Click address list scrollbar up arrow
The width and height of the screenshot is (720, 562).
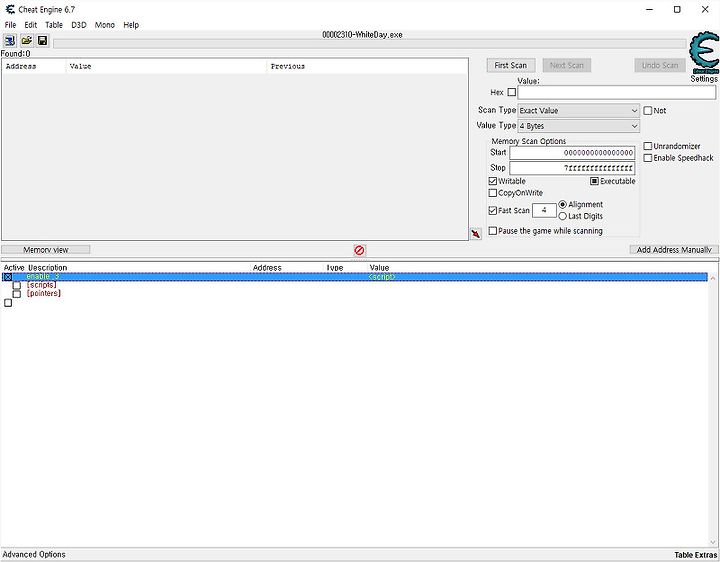[x=713, y=278]
